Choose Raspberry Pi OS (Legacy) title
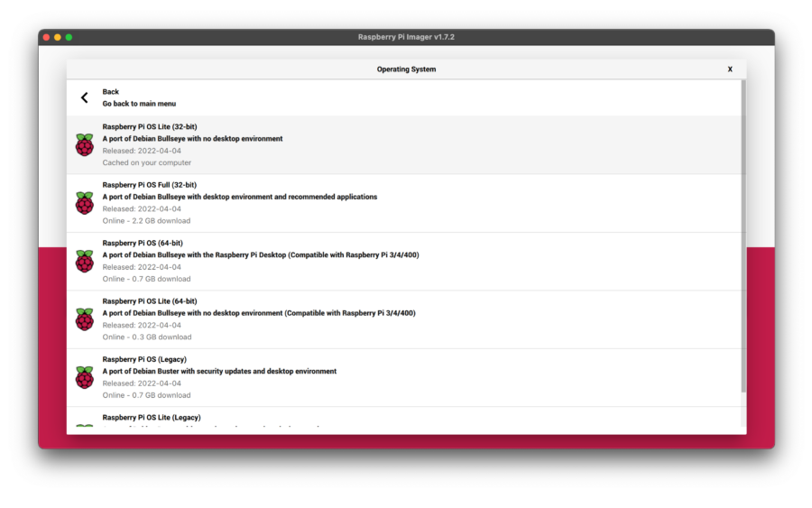The width and height of the screenshot is (812, 508). [x=144, y=359]
